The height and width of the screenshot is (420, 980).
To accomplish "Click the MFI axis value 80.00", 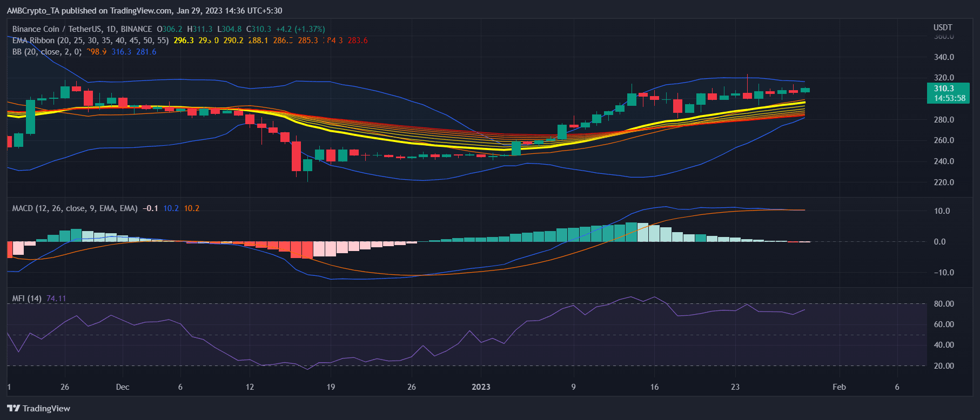I will coord(944,304).
